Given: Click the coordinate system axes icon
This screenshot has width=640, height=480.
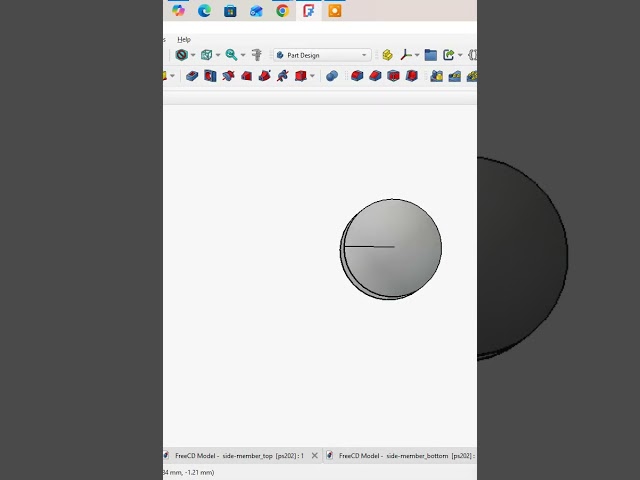Looking at the screenshot, I should [x=406, y=55].
